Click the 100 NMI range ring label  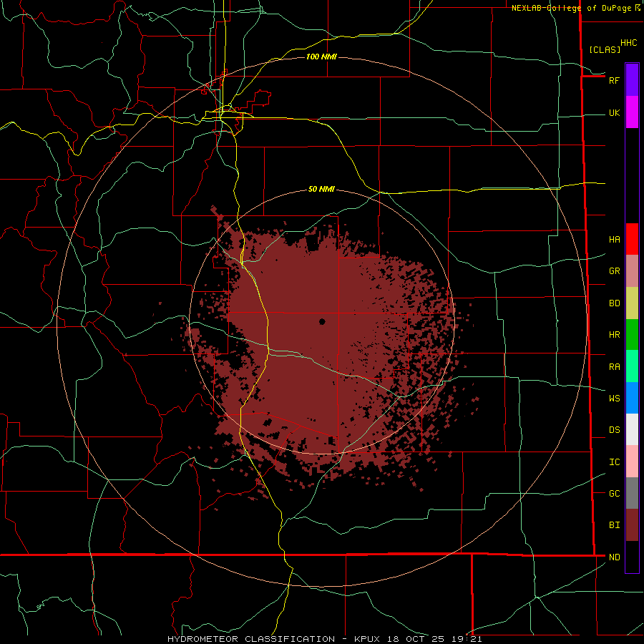(321, 57)
